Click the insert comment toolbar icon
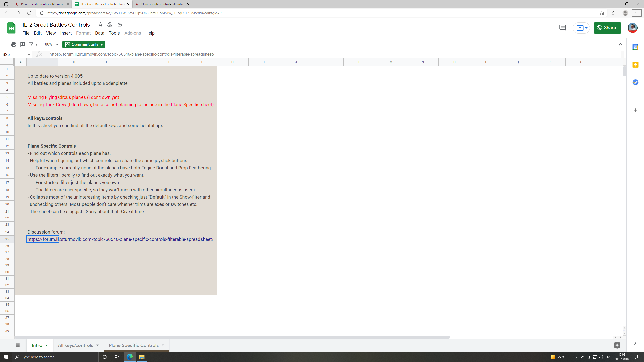644x362 pixels. pyautogui.click(x=23, y=44)
